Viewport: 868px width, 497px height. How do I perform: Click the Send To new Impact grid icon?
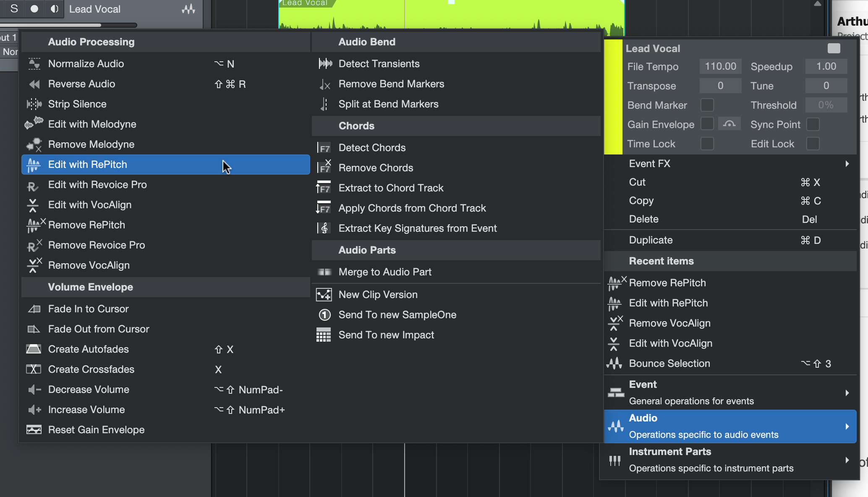click(x=324, y=335)
